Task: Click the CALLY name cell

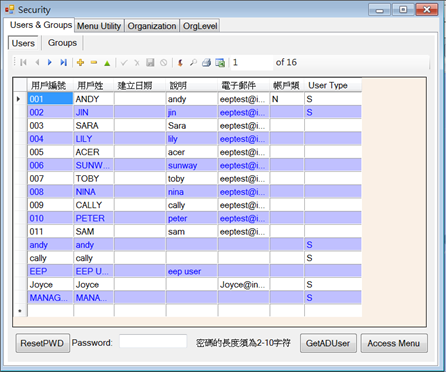Action: tap(94, 205)
